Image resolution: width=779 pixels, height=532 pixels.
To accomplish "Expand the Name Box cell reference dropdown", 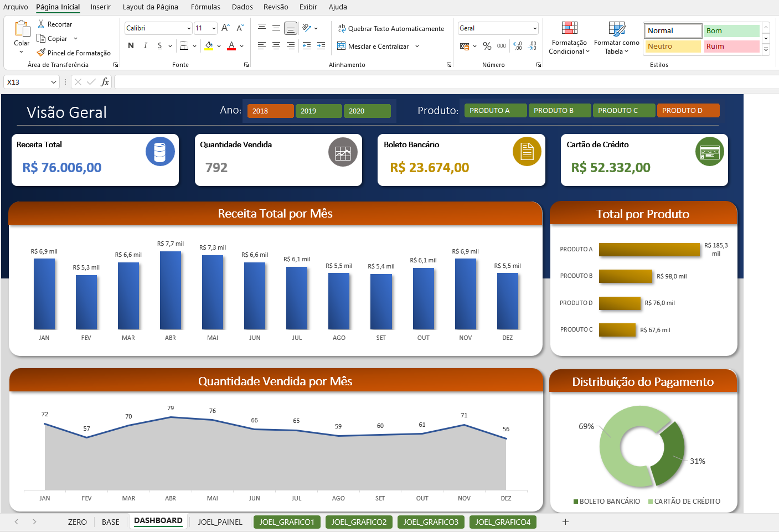I will tap(54, 82).
